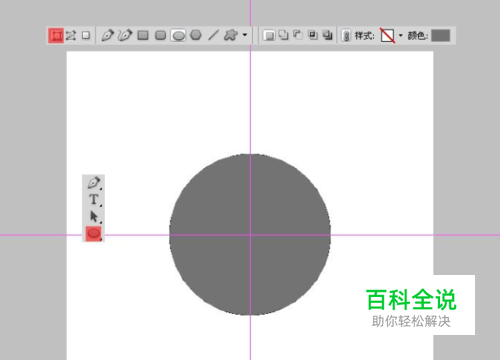This screenshot has height=360, width=500.
Task: Open the gray color swatch
Action: pos(441,35)
